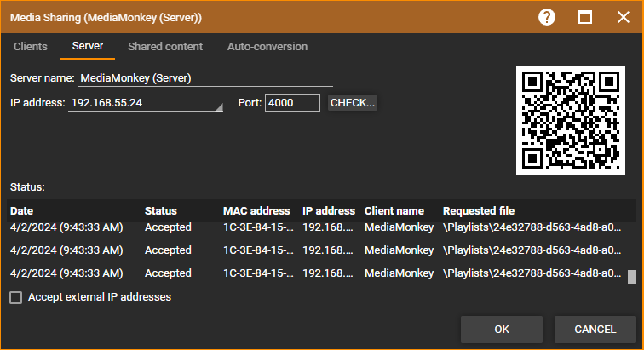Screen dimensions: 644x350
Task: Click the CANCEL button
Action: click(595, 329)
